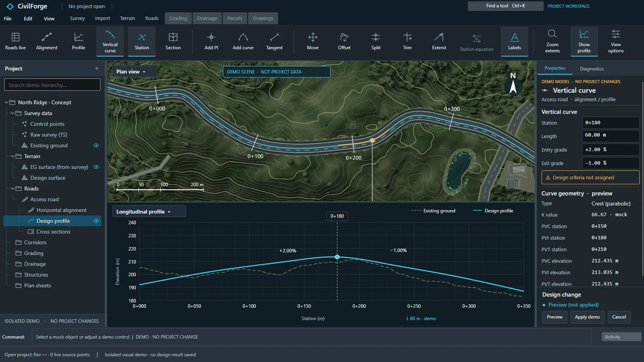The image size is (644, 362).
Task: Hide the Existing ground layer
Action: (96, 145)
